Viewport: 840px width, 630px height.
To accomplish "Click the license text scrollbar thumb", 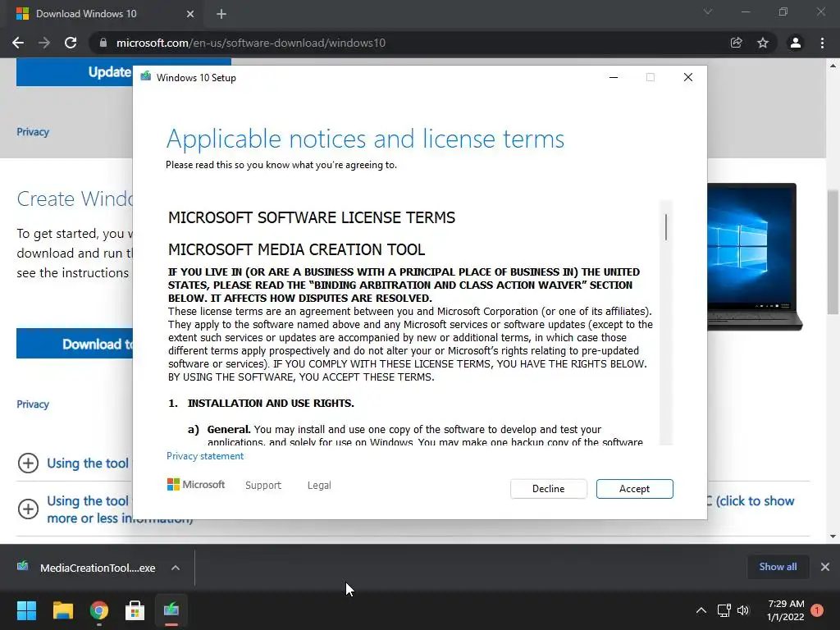I will coord(666,227).
